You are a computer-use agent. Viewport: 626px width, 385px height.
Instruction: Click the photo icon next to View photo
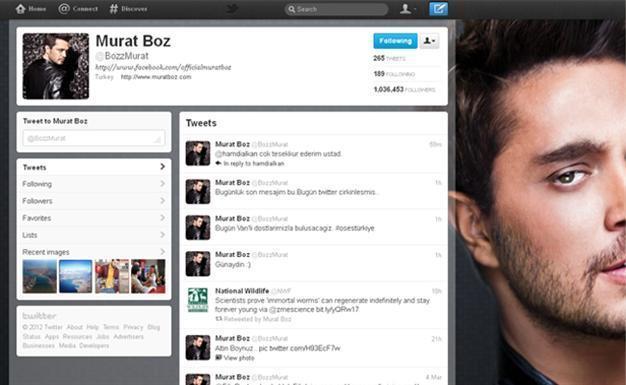click(x=218, y=357)
